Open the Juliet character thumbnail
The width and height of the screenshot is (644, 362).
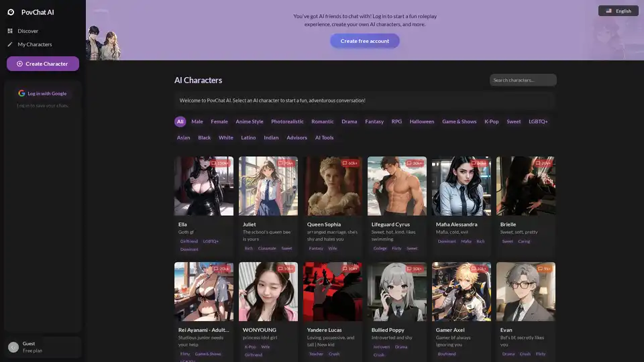[268, 186]
